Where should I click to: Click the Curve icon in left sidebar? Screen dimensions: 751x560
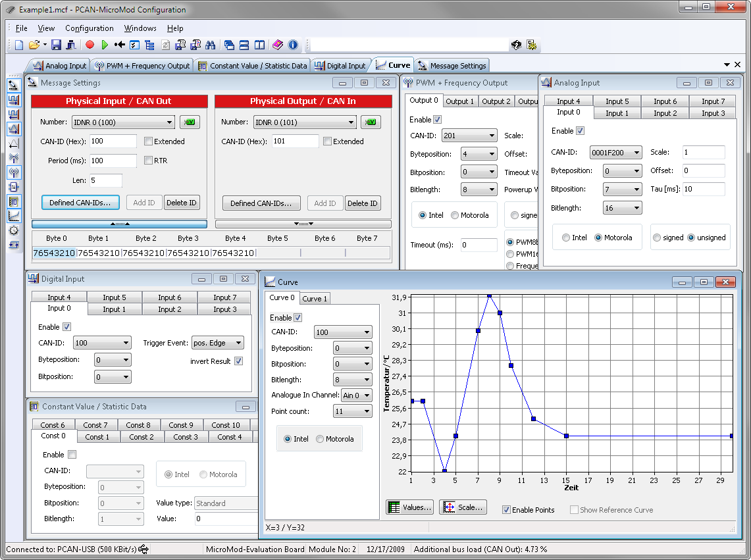[13, 216]
